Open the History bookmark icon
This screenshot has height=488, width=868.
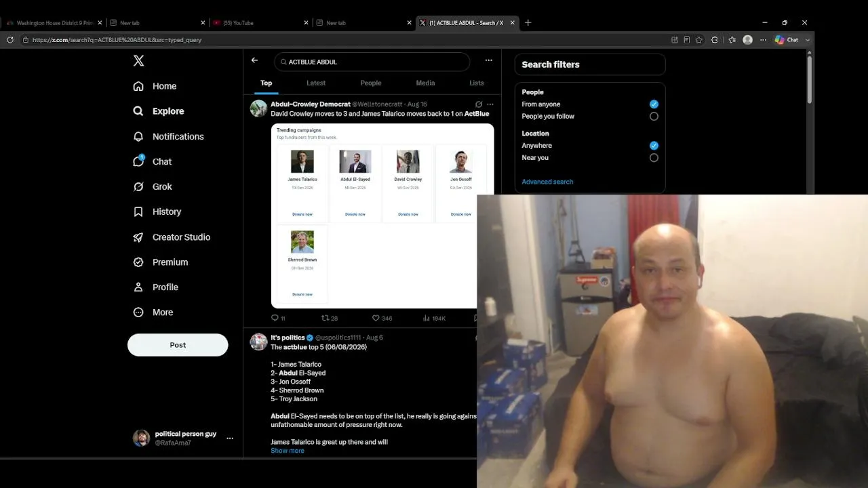(x=138, y=211)
